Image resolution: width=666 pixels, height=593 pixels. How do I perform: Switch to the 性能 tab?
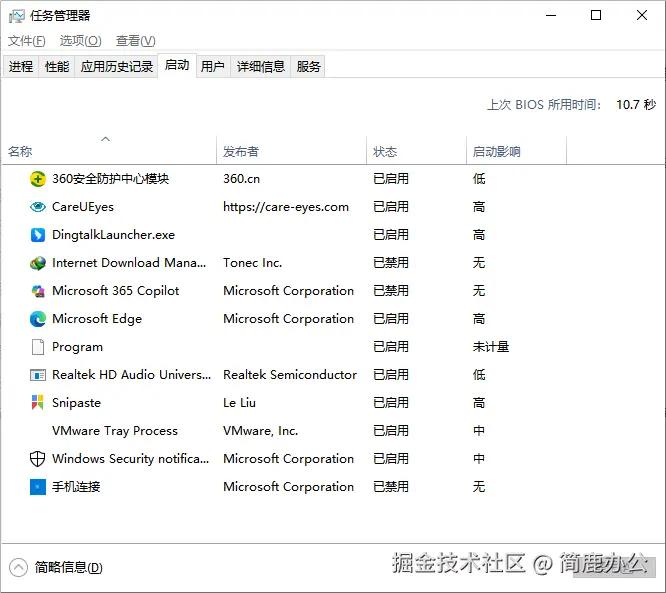(x=56, y=67)
